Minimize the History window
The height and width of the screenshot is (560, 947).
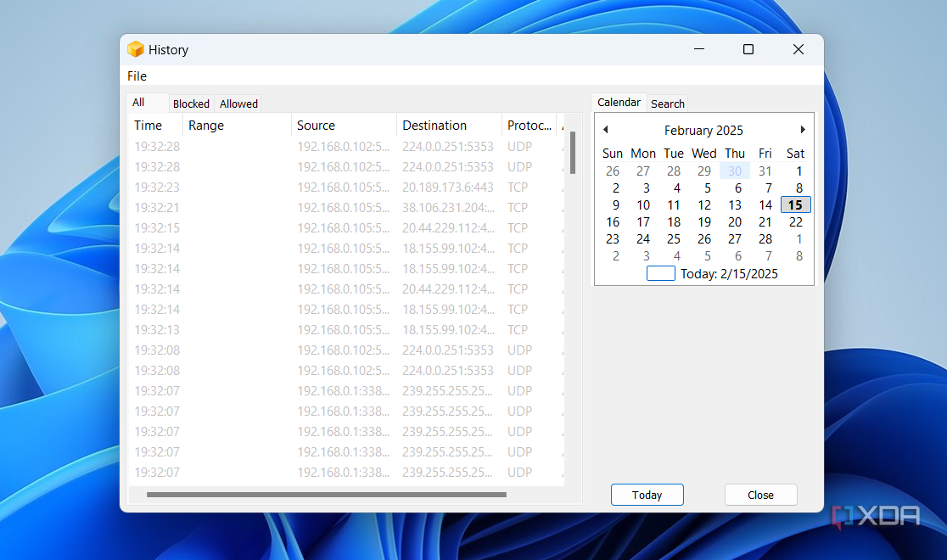tap(699, 49)
